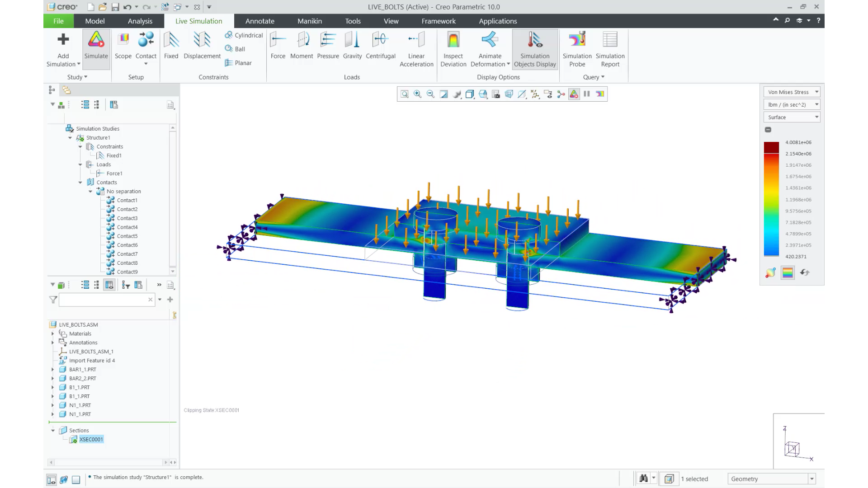Add a Centrifugal load

point(381,46)
